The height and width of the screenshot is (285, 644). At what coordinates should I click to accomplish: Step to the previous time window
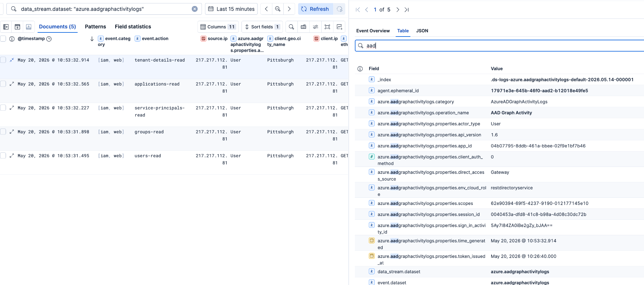(x=266, y=9)
